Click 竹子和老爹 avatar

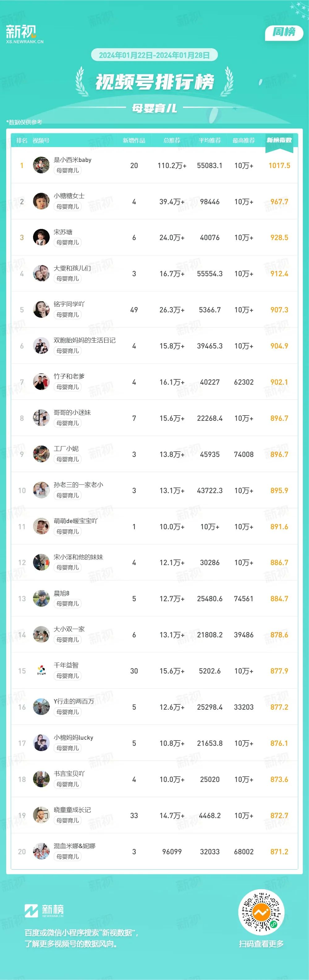(x=41, y=382)
